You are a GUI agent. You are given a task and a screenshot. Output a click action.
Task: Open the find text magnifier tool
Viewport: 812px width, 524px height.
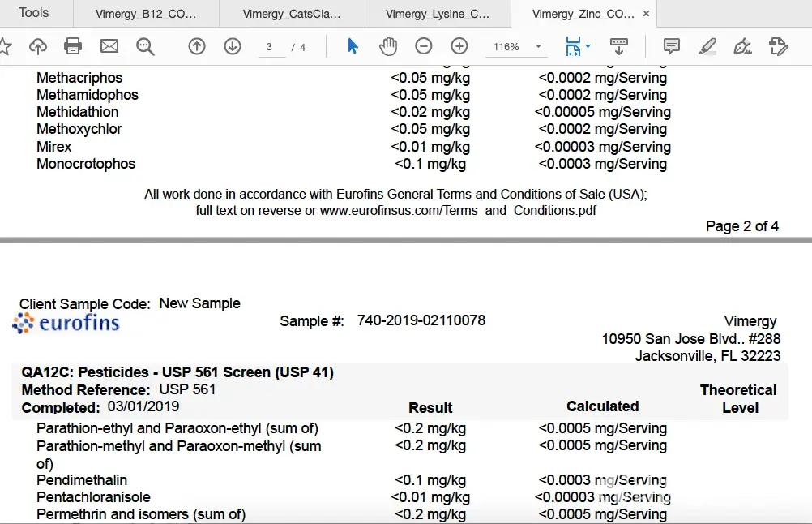tap(146, 46)
